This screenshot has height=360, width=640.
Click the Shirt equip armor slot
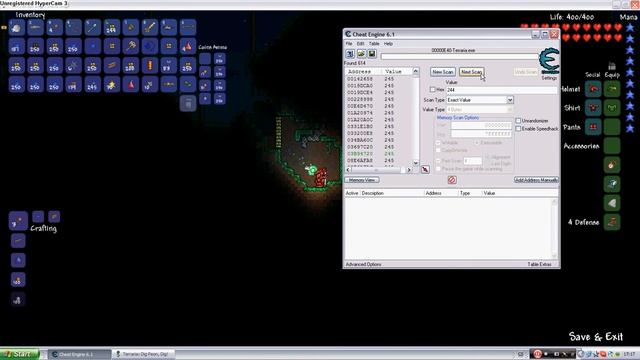coord(612,108)
